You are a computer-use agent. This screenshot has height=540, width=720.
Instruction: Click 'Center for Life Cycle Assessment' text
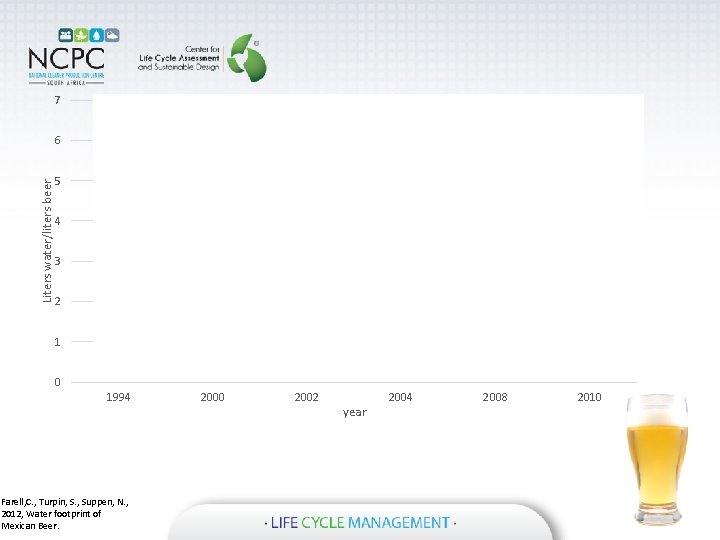(x=179, y=58)
